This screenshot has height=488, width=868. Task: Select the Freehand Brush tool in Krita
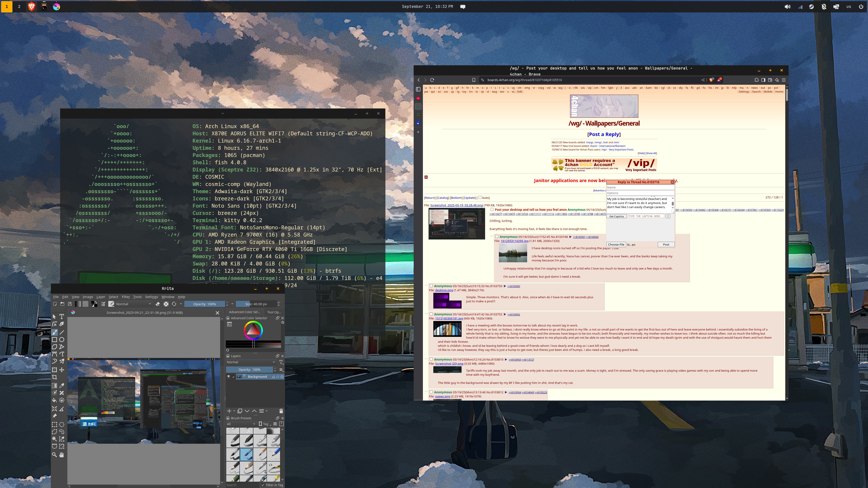54,332
